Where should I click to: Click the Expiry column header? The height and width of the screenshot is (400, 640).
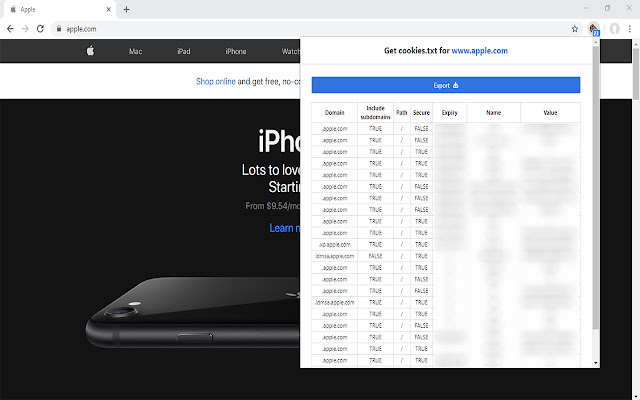449,113
